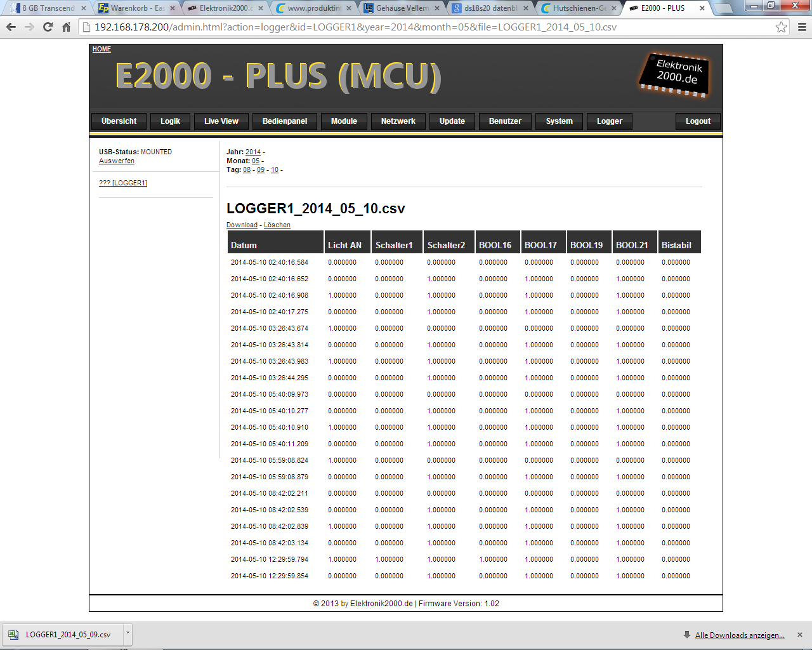Bookmark this page with the star icon
Viewport: 812px width, 650px height.
[781, 27]
